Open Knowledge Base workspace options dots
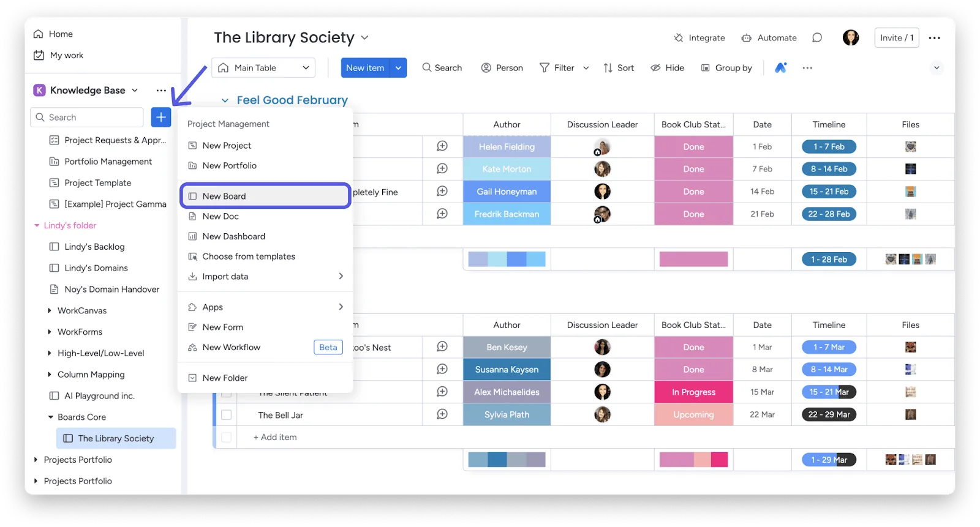 point(161,91)
